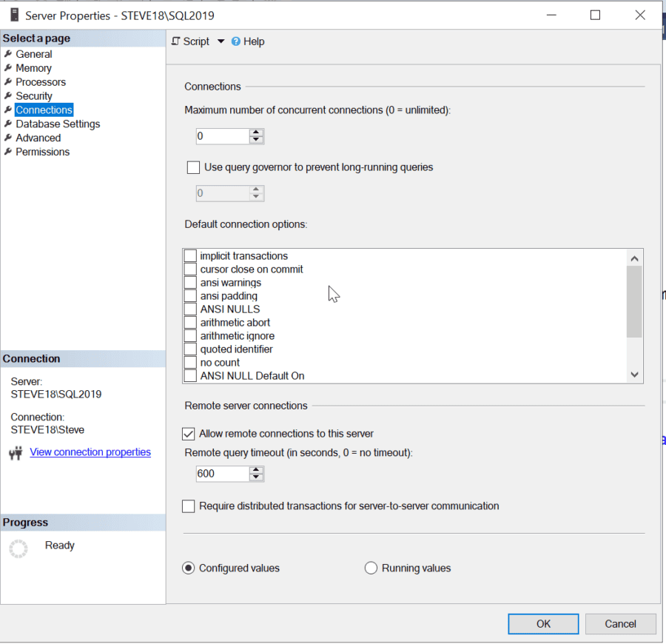The height and width of the screenshot is (644, 666).
Task: Enable query governor to prevent long-running queries
Action: coord(193,167)
